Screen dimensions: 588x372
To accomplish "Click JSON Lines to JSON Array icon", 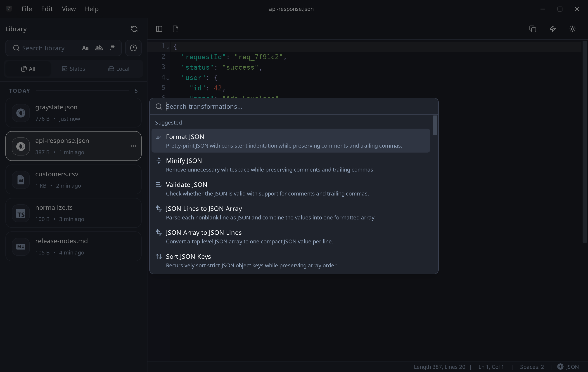I will [159, 208].
